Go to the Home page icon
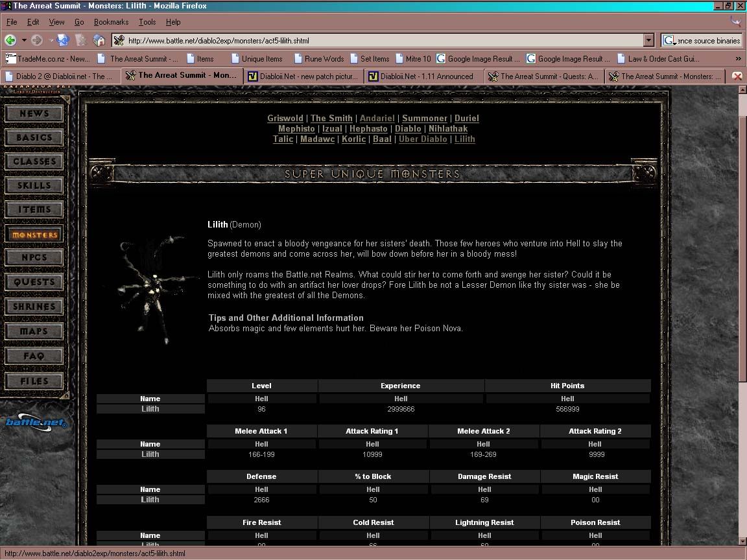This screenshot has width=747, height=560. [x=99, y=40]
